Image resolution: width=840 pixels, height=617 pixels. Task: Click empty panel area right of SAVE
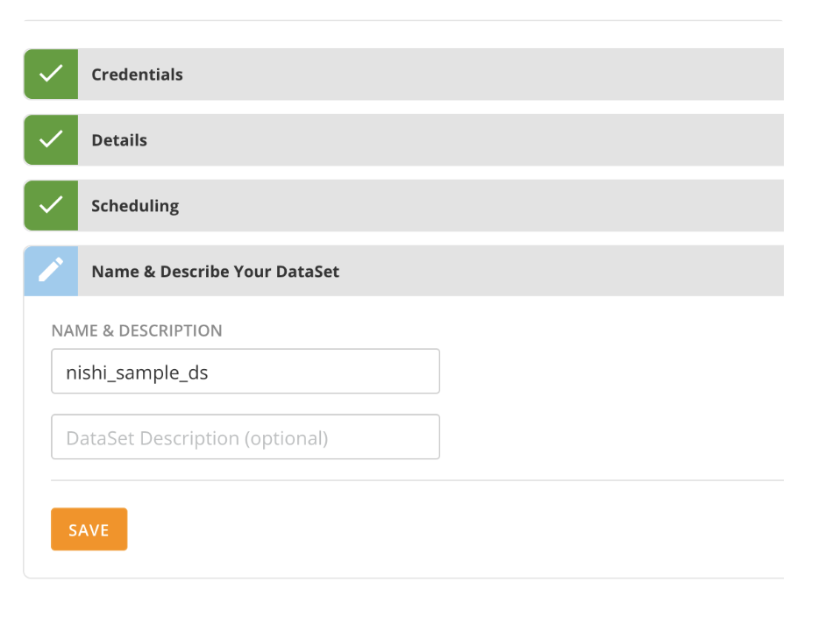438,529
